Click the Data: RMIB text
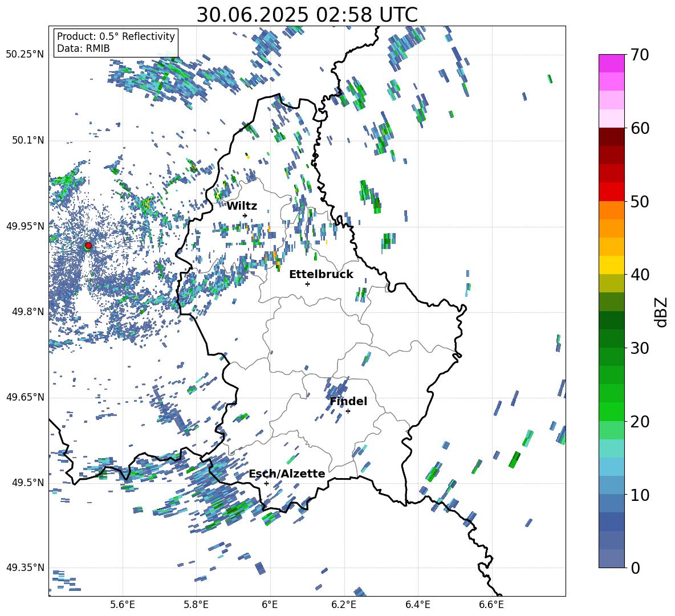675x616 pixels. click(83, 48)
